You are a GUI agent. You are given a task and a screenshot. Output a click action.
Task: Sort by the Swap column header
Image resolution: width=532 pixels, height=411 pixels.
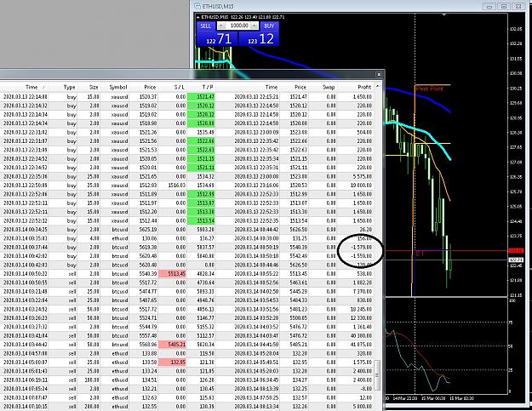329,87
